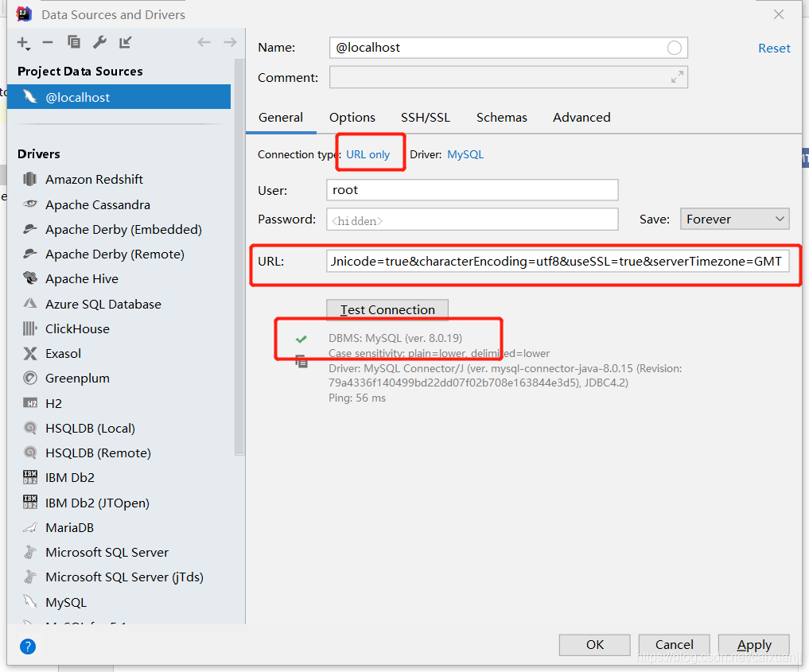Select Apache Derby (Embedded) driver
The image size is (809, 672).
coord(123,230)
